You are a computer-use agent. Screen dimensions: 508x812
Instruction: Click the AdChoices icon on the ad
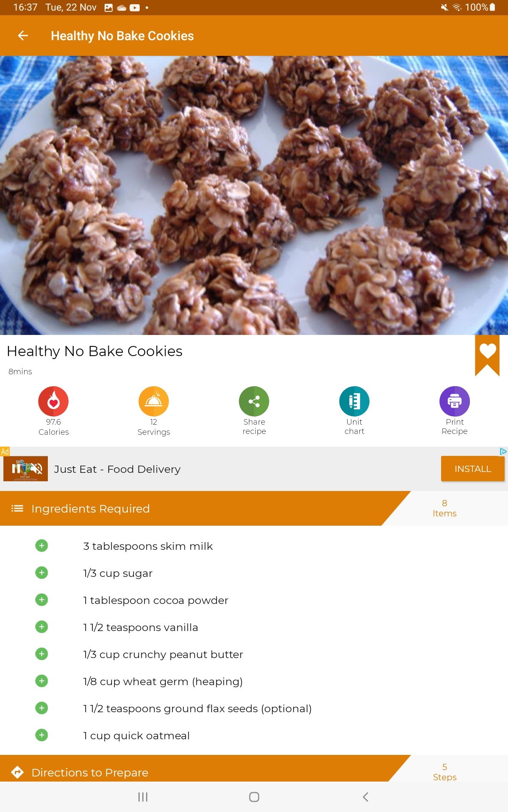tap(503, 451)
